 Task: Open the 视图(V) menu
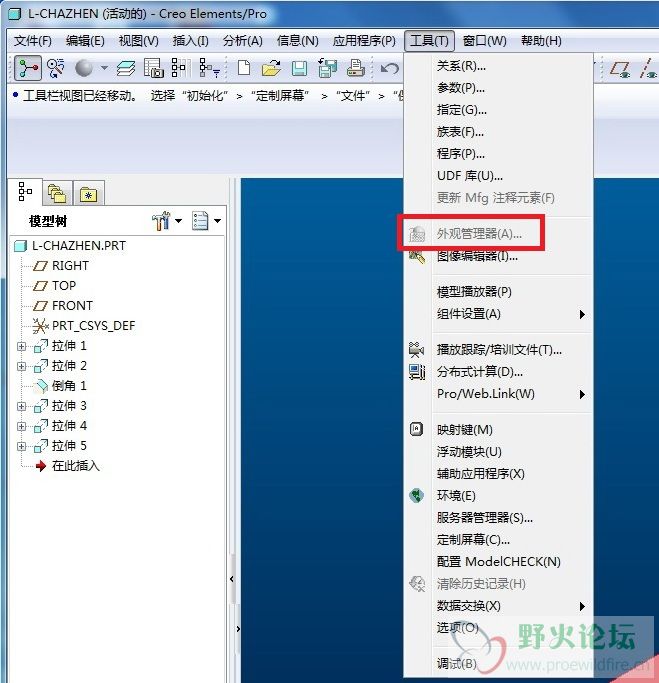point(139,41)
